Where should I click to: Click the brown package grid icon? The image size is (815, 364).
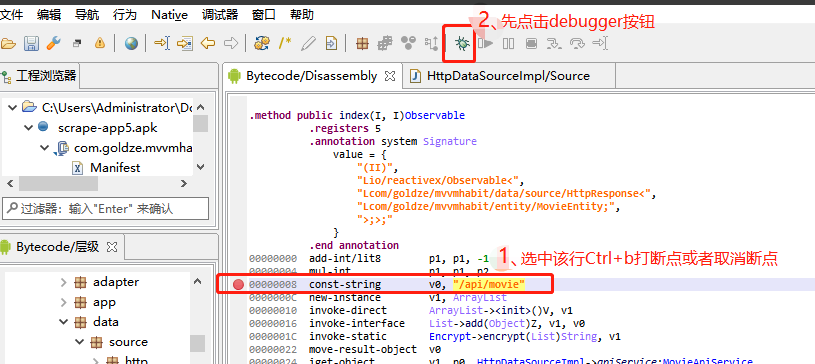362,44
